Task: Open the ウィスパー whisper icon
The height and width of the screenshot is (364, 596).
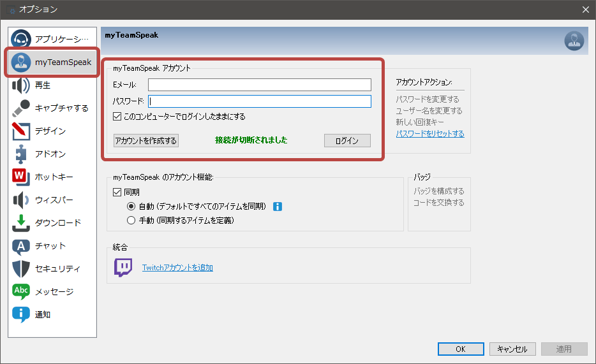Action: pos(21,200)
